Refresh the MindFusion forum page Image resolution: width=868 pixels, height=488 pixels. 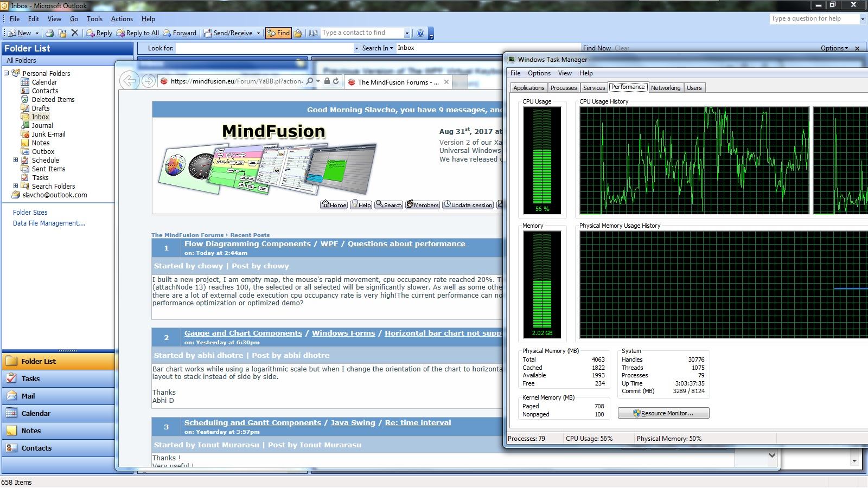tap(336, 81)
